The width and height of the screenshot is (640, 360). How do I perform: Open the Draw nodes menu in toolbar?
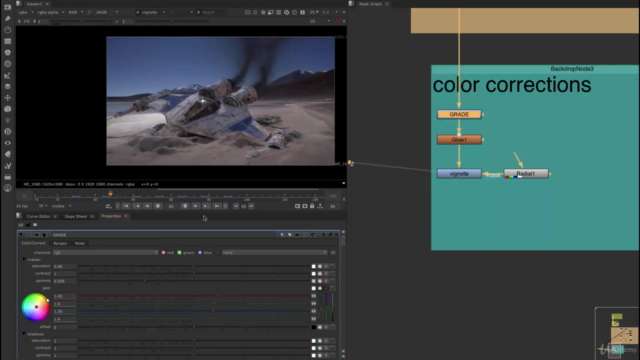[x=7, y=18]
